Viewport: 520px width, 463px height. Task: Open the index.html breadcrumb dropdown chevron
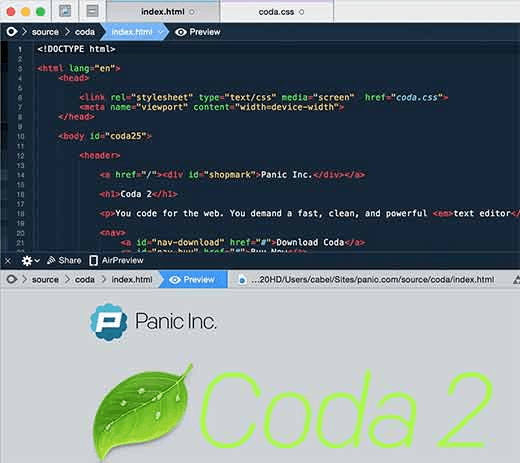coord(161,32)
